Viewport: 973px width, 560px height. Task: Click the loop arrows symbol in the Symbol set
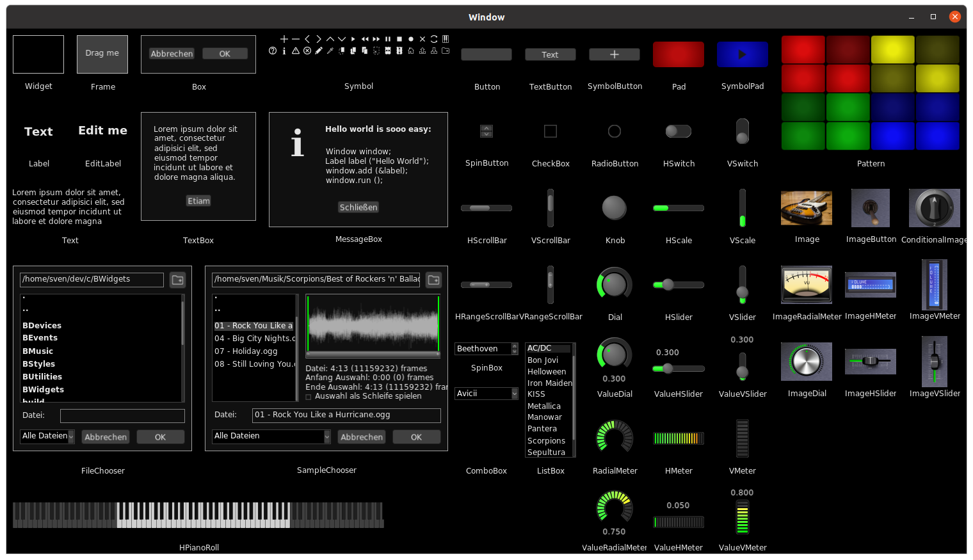[434, 39]
